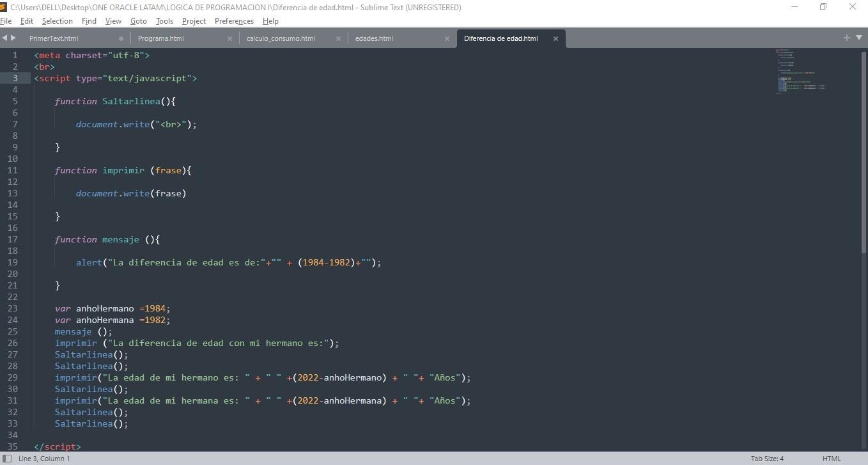868x465 pixels.
Task: Place cursor on the meta charset line
Action: point(91,55)
